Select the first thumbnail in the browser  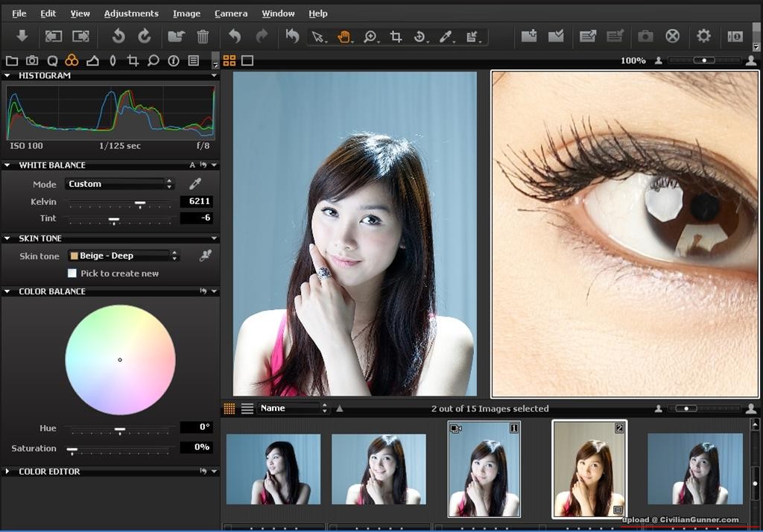point(273,469)
